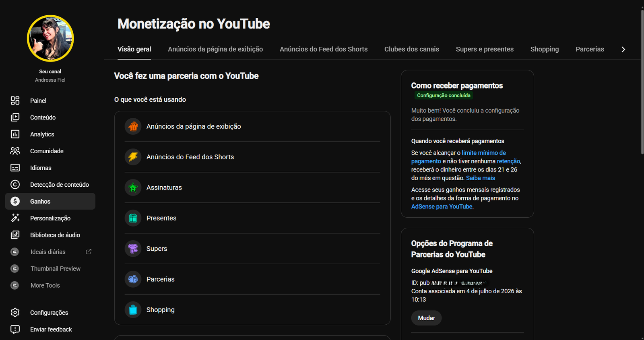The height and width of the screenshot is (340, 644).
Task: Click the Assinaturas green star icon
Action: [133, 188]
